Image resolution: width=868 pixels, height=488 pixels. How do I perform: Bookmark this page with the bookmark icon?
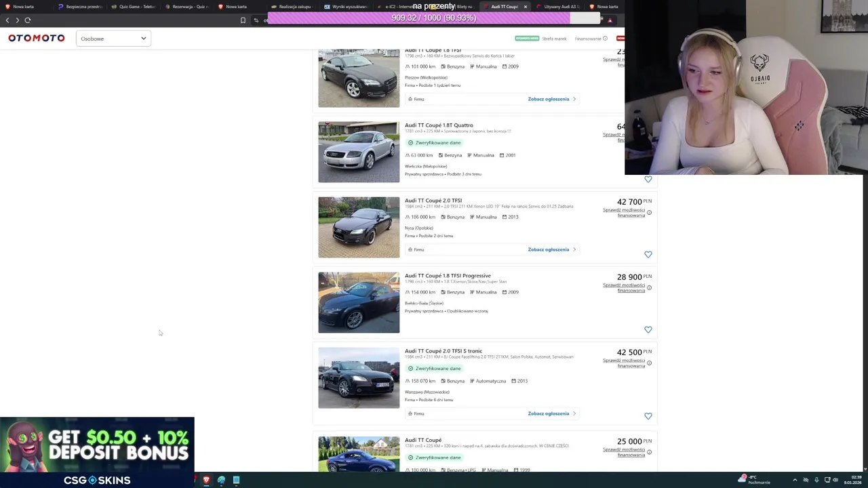243,20
